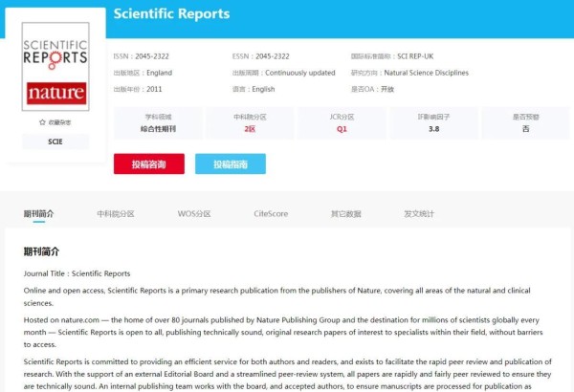Click the 综合性期刊 subject field cell

pyautogui.click(x=158, y=123)
